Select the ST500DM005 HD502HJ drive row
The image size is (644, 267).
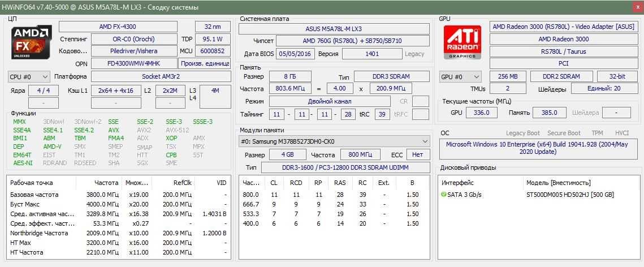pyautogui.click(x=538, y=195)
